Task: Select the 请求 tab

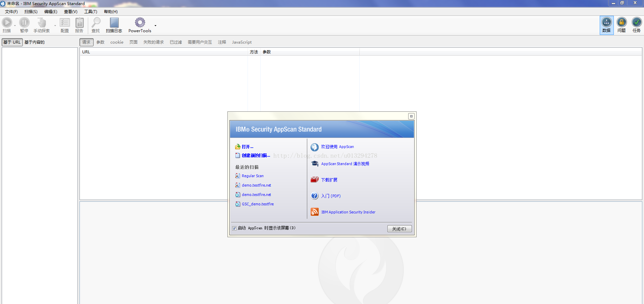Action: (87, 42)
